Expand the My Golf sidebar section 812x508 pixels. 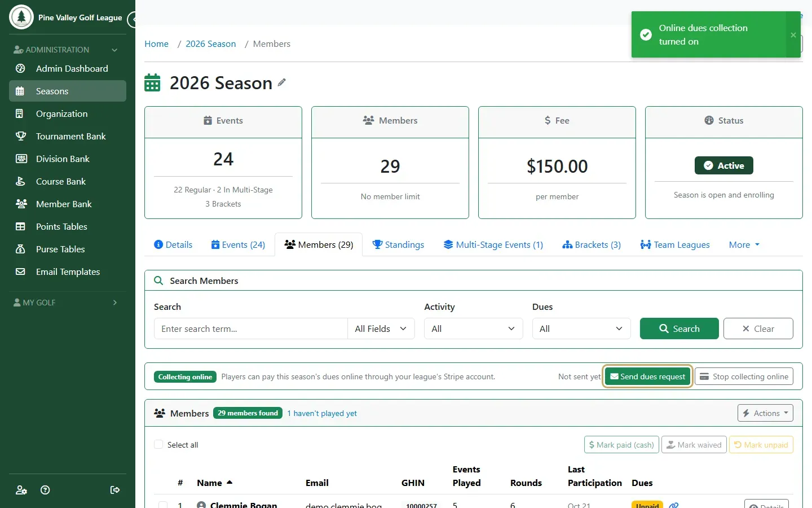coord(68,303)
